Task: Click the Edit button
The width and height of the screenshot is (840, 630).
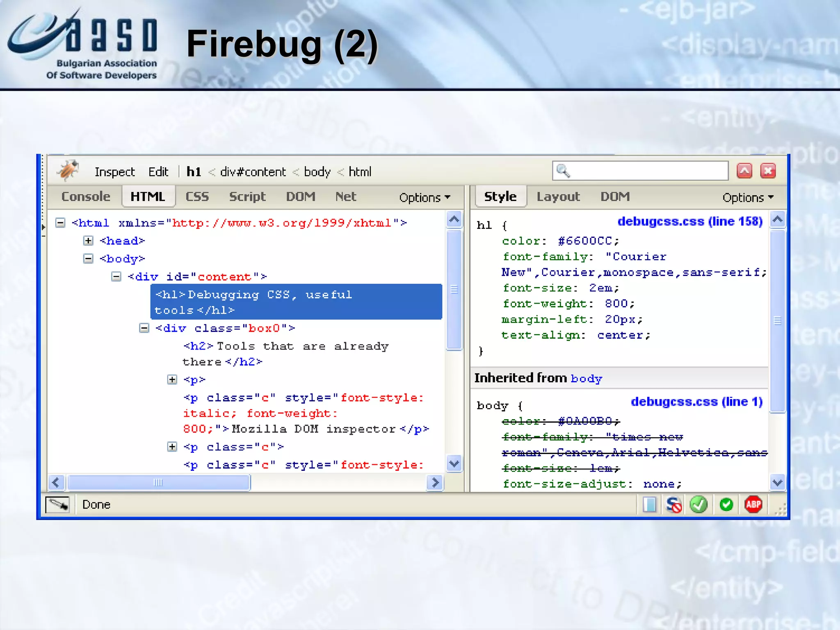Action: pyautogui.click(x=158, y=172)
